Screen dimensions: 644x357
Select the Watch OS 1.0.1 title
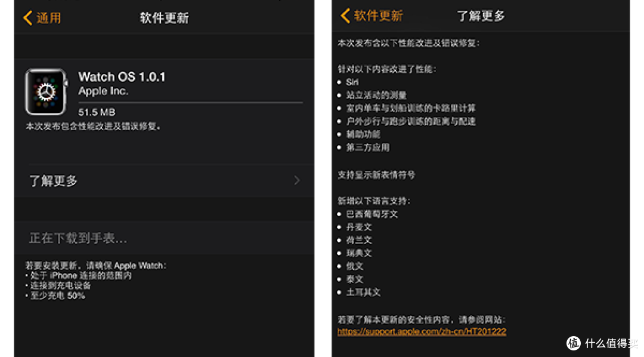pos(122,77)
